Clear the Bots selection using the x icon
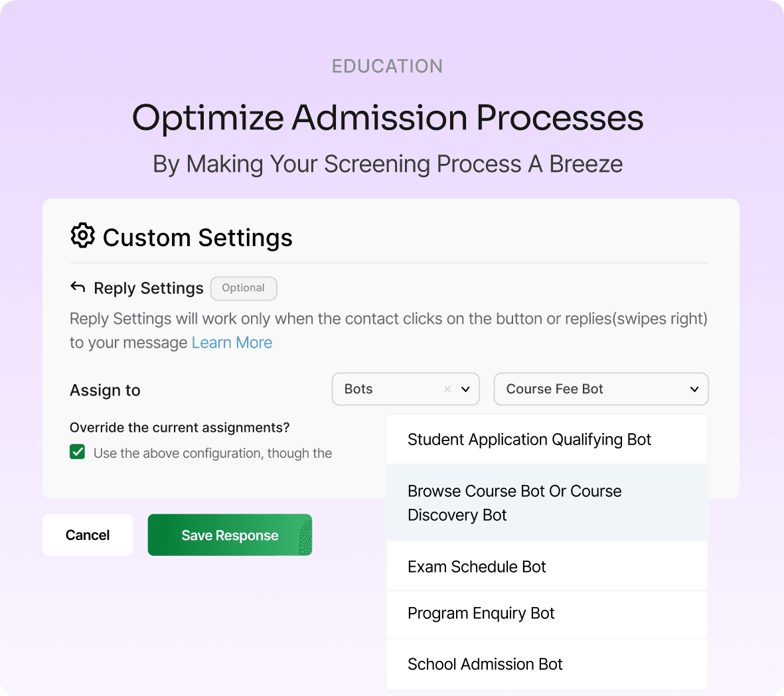 pos(447,389)
